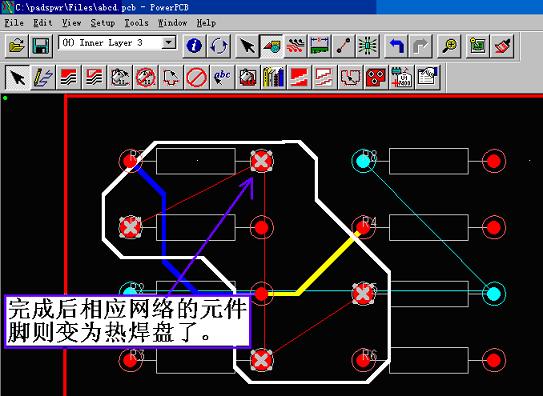
Task: Select the red circle-slash keepout tool
Action: pos(197,77)
